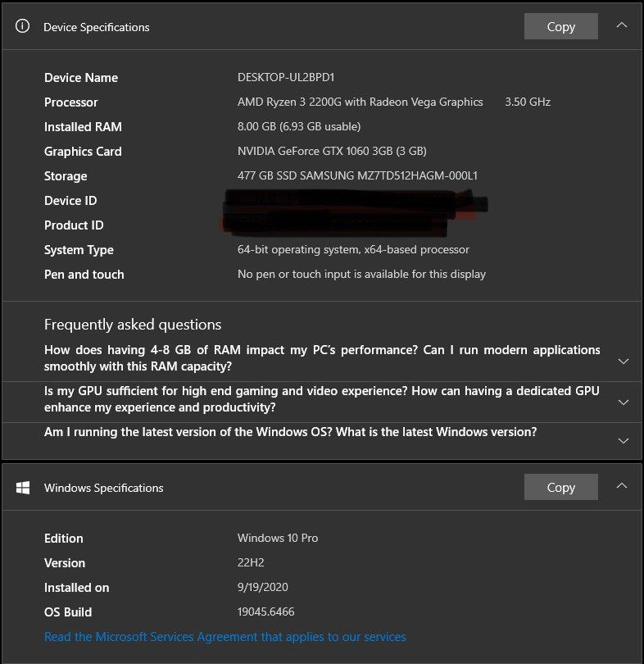Click the Pen and touch label
Viewport: 644px width, 664px height.
pyautogui.click(x=84, y=275)
